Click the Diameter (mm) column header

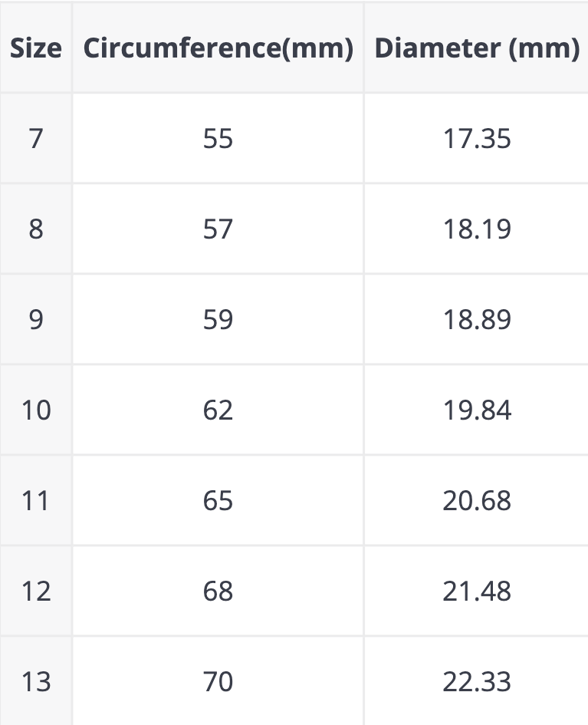pos(477,48)
